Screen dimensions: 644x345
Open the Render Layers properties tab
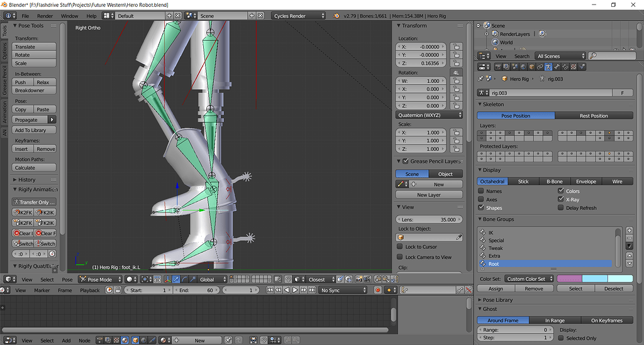click(506, 67)
